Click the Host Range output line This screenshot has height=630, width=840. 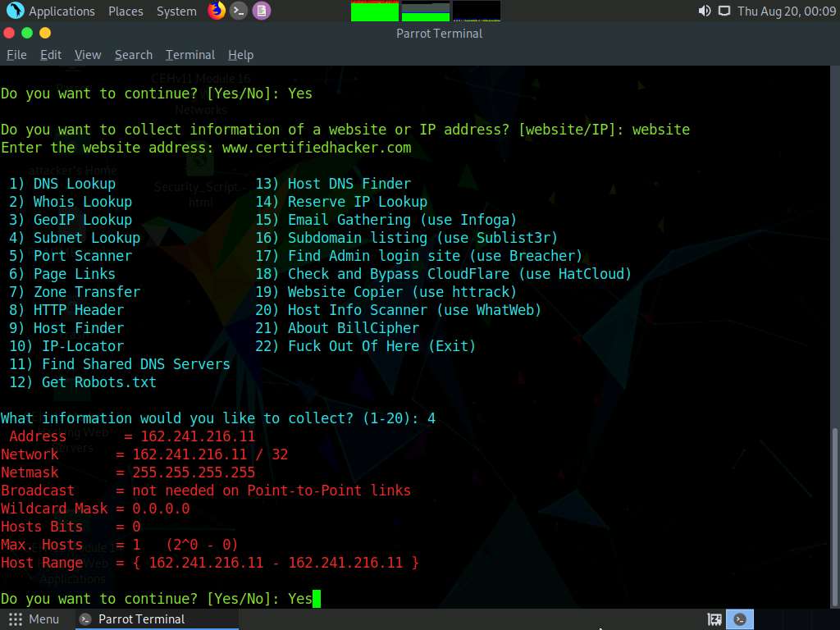coord(210,563)
